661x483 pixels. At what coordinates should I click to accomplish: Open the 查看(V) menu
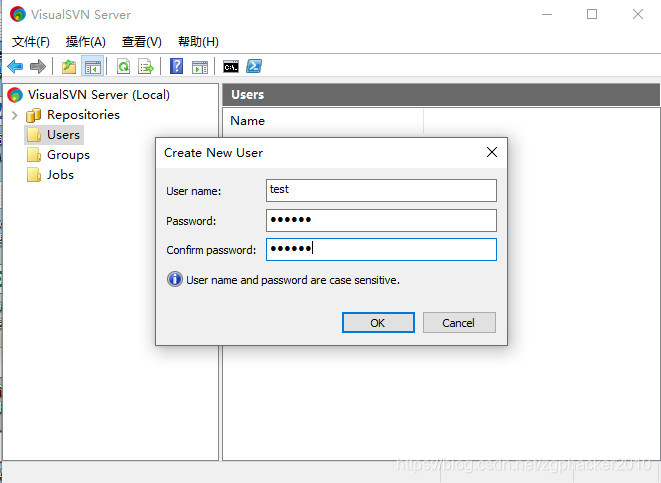(x=142, y=42)
